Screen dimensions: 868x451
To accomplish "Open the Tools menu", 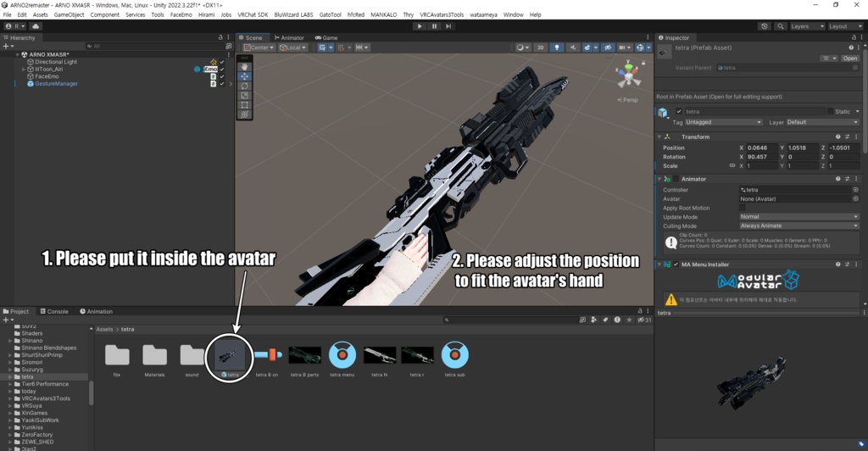I will [x=158, y=15].
